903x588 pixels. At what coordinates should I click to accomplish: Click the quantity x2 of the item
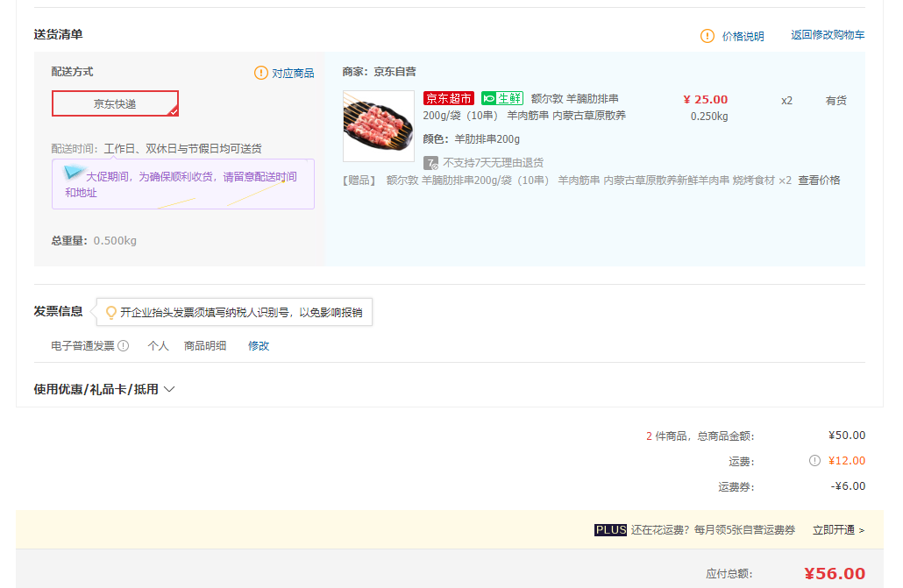[786, 101]
